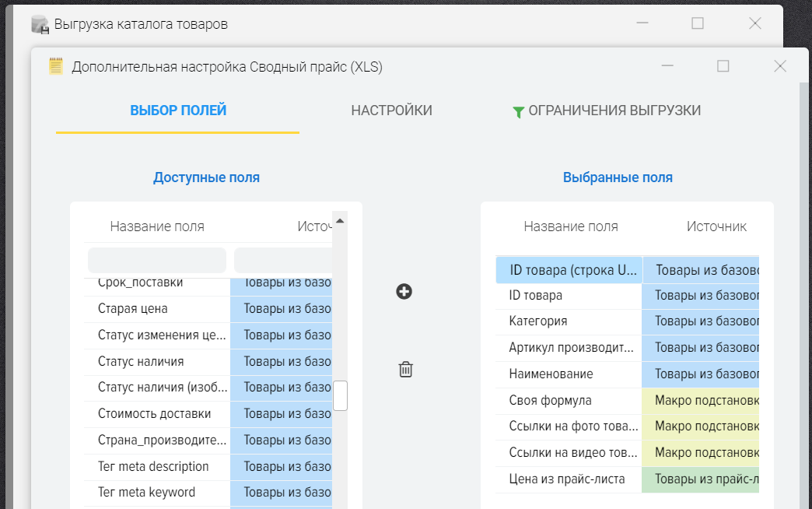
Task: Select the Выбор полей tab
Action: coord(178,111)
